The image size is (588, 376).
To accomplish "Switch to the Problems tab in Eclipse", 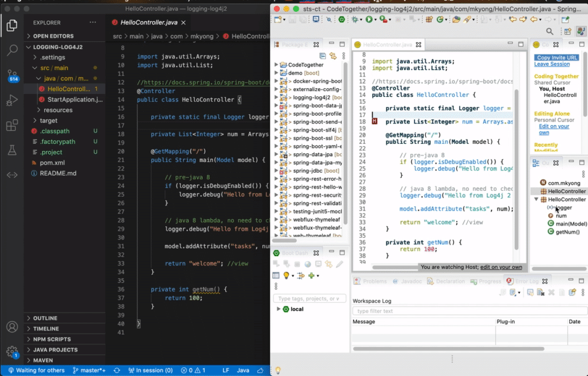I will [x=370, y=281].
